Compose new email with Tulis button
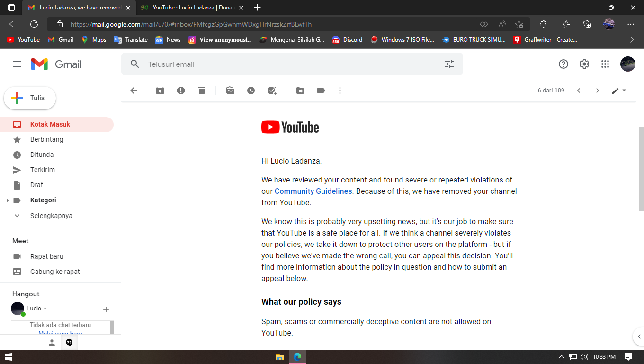This screenshot has width=644, height=364. click(30, 98)
